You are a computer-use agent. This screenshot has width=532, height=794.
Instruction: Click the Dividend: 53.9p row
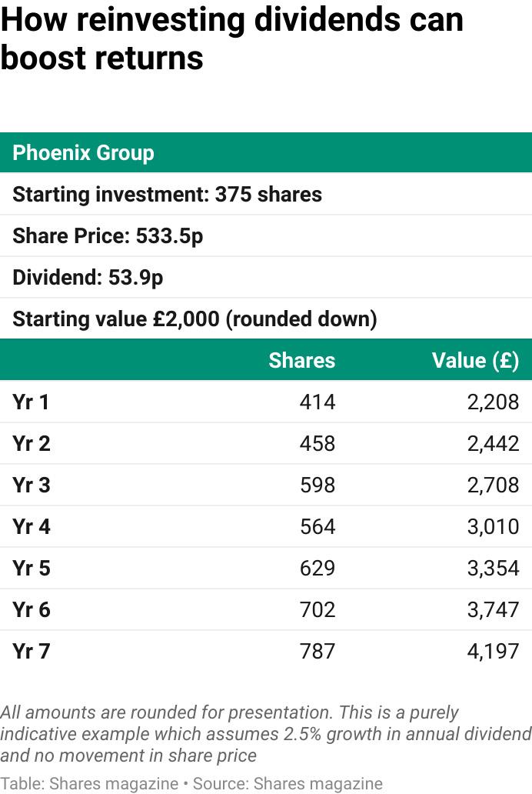click(88, 277)
